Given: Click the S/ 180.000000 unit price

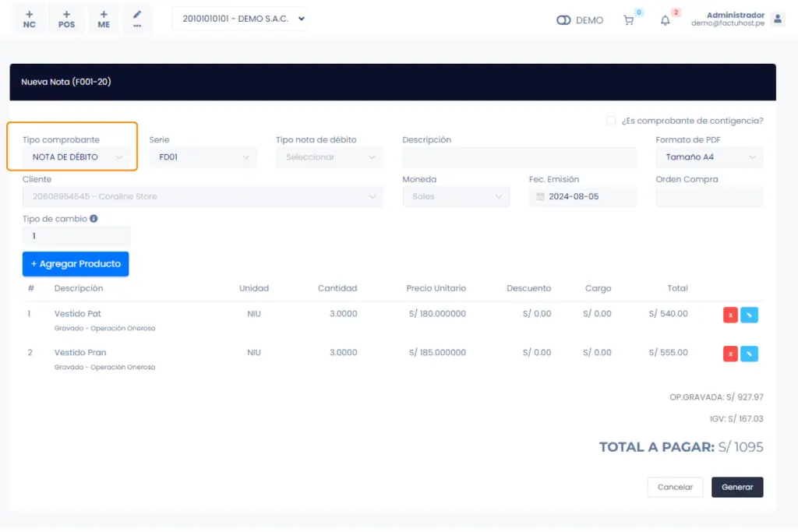Looking at the screenshot, I should pos(437,314).
